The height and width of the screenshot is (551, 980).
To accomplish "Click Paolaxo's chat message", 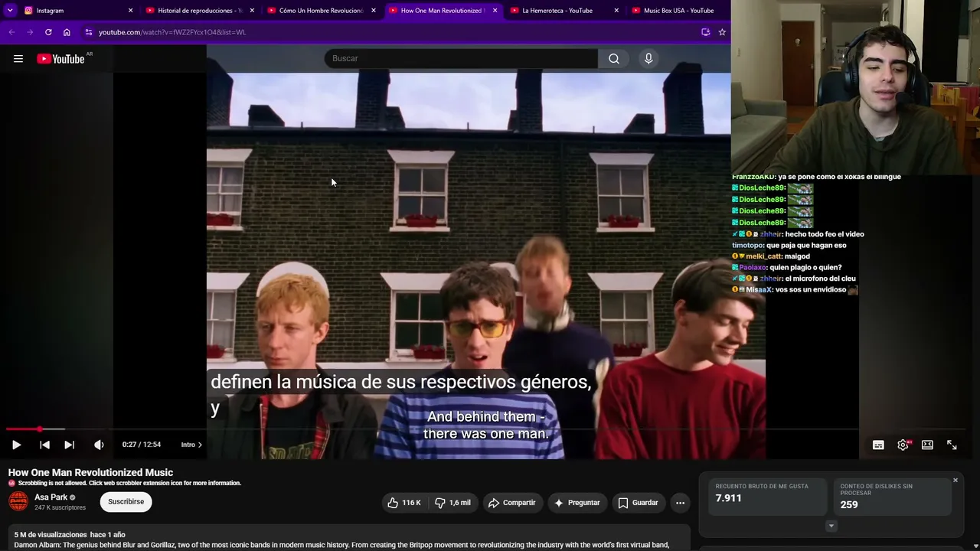I will coord(787,268).
